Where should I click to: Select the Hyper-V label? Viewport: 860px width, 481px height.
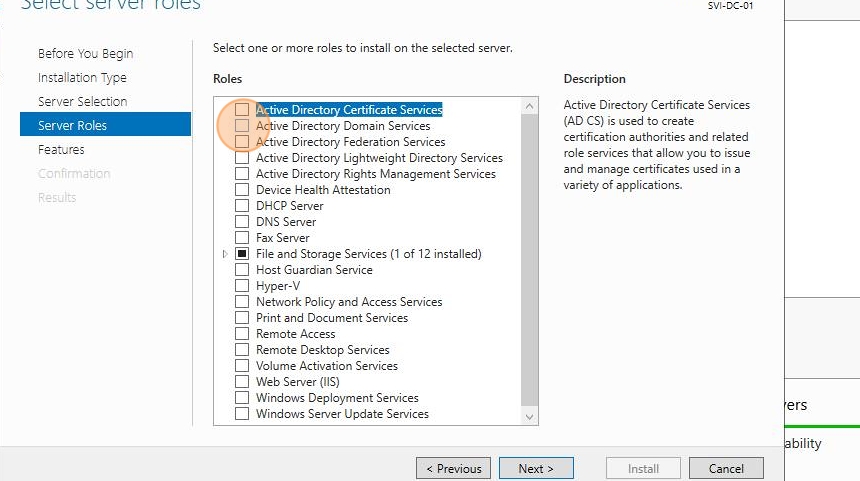coord(278,286)
